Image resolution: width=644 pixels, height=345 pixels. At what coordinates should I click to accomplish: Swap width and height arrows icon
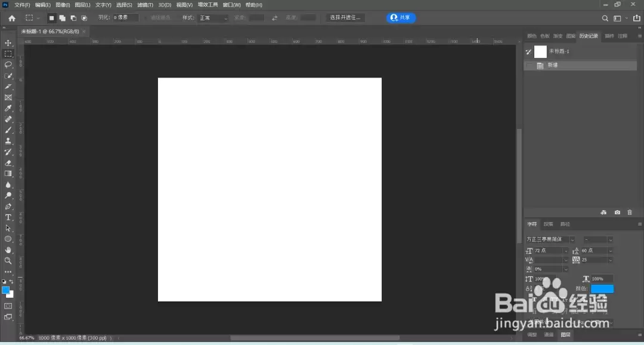coord(275,18)
